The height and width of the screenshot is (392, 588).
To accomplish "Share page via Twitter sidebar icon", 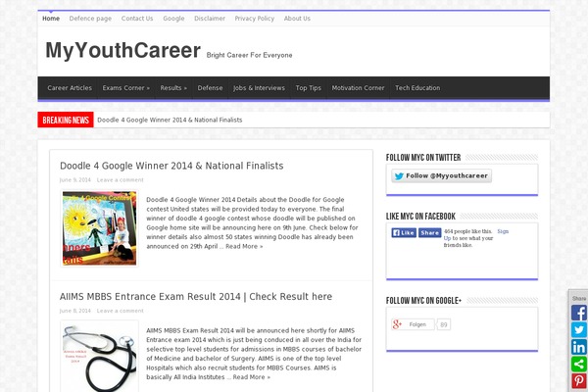I will click(579, 330).
